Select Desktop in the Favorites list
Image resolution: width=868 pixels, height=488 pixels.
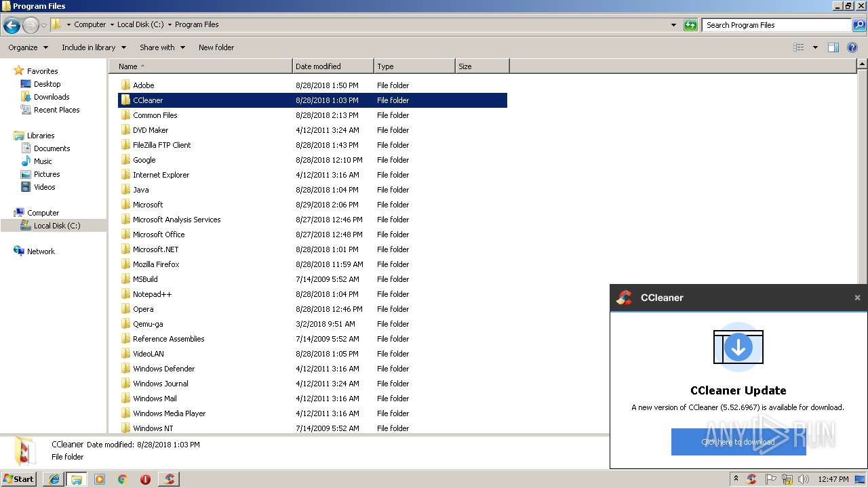47,84
